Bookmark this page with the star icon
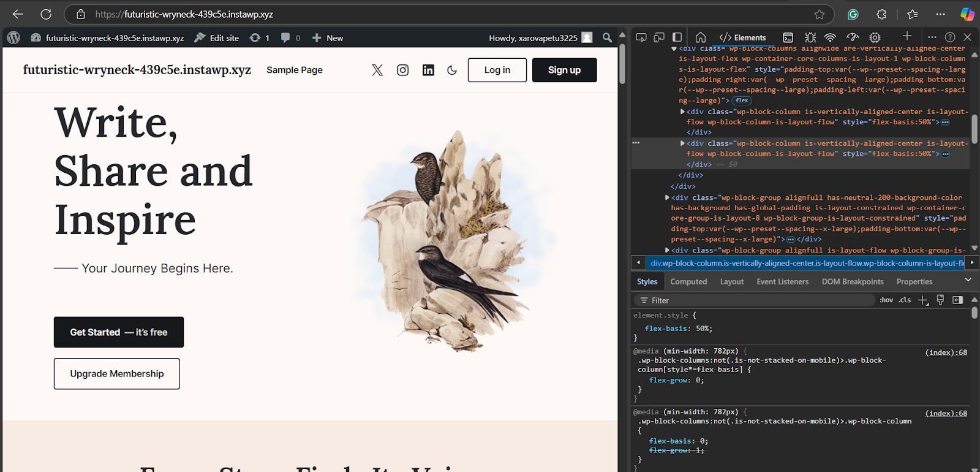The image size is (980, 472). (x=820, y=14)
